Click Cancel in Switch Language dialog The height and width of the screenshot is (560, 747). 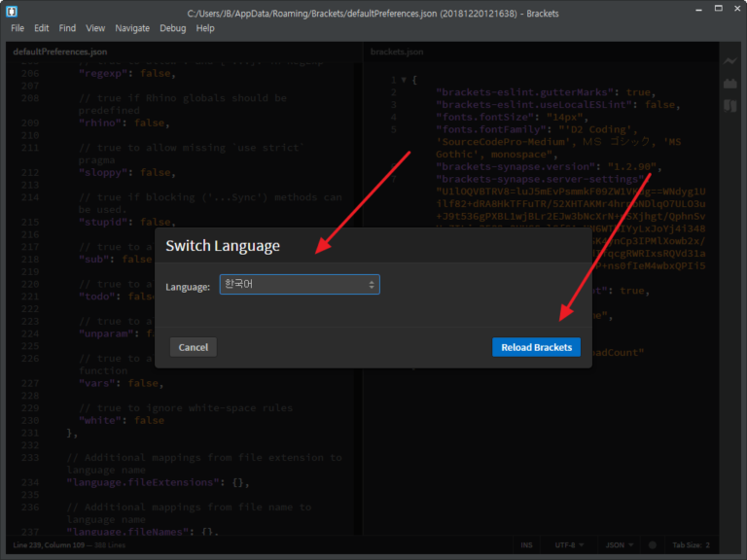pyautogui.click(x=193, y=347)
